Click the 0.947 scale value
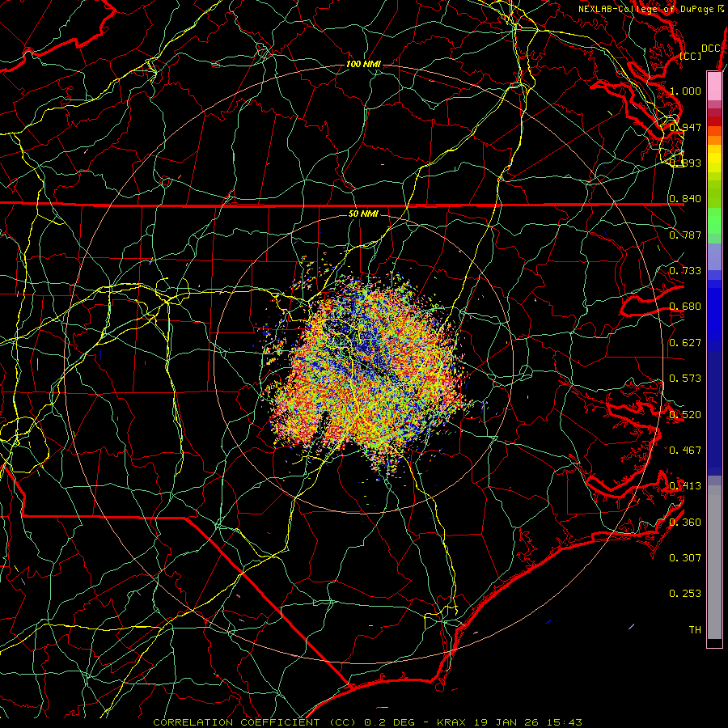 point(685,127)
